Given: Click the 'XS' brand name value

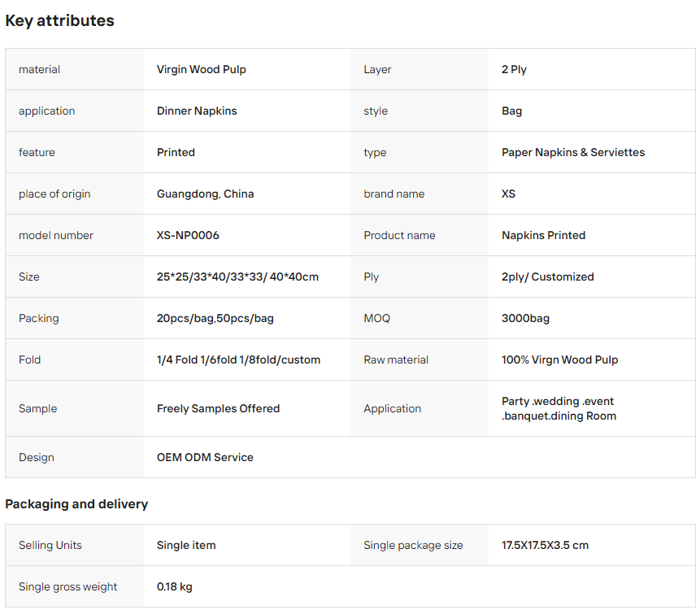Looking at the screenshot, I should pyautogui.click(x=508, y=194).
